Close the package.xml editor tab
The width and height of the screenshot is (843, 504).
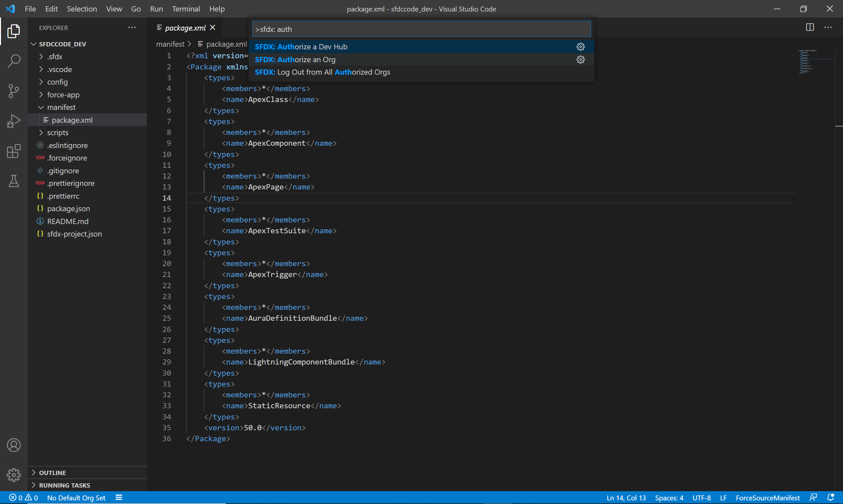coord(213,28)
